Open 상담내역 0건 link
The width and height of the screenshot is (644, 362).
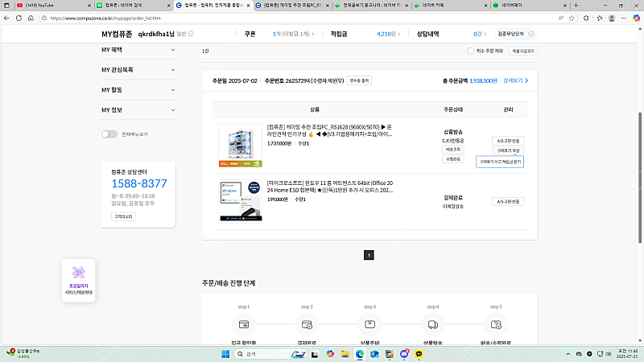click(x=480, y=34)
